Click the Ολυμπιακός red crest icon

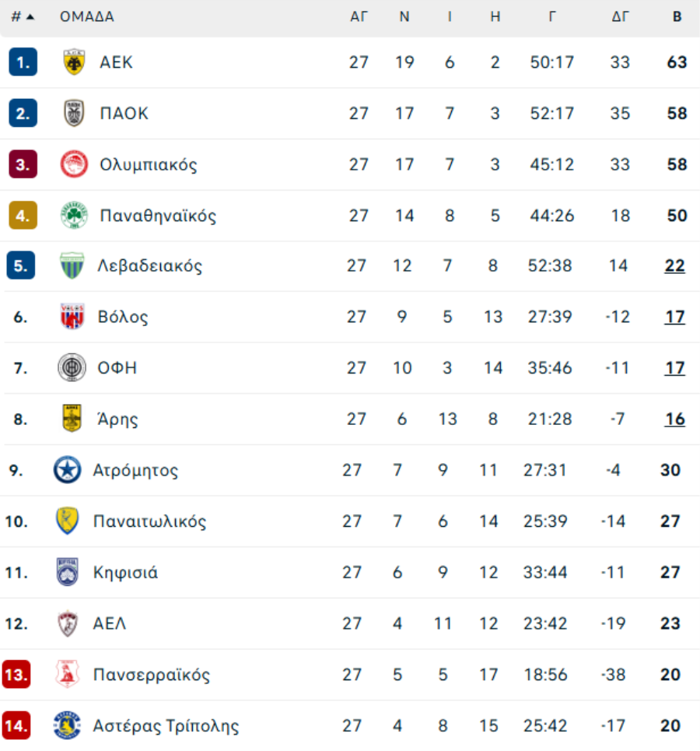74,164
